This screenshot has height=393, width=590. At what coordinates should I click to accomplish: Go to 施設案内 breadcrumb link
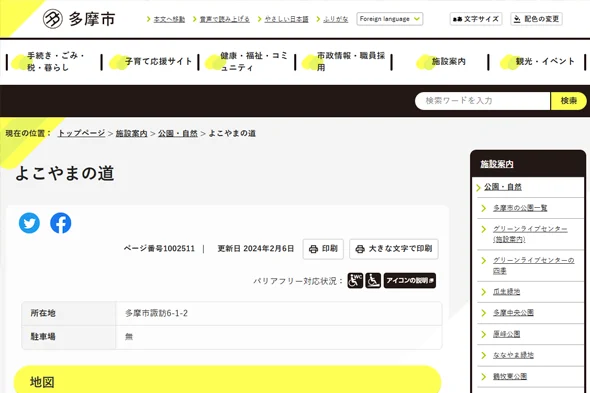click(131, 133)
